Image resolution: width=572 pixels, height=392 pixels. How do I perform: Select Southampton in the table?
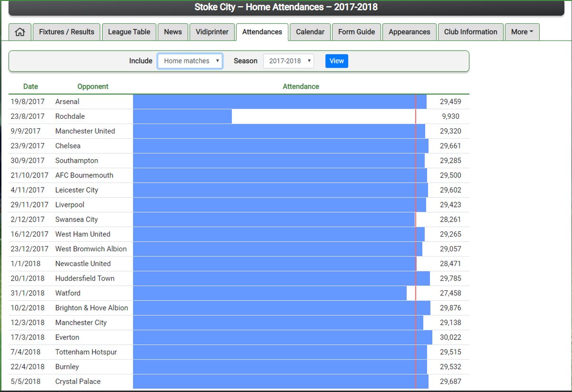[x=77, y=161]
